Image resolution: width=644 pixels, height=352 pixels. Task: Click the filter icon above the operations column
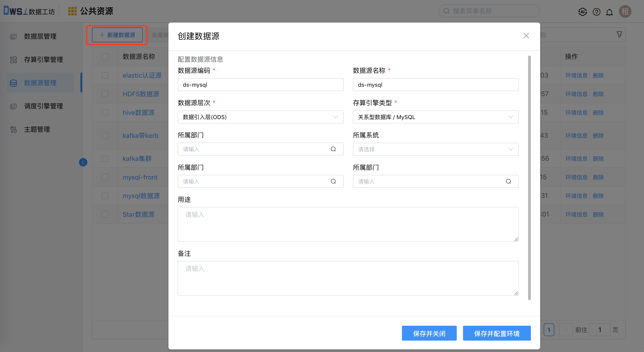click(x=619, y=34)
